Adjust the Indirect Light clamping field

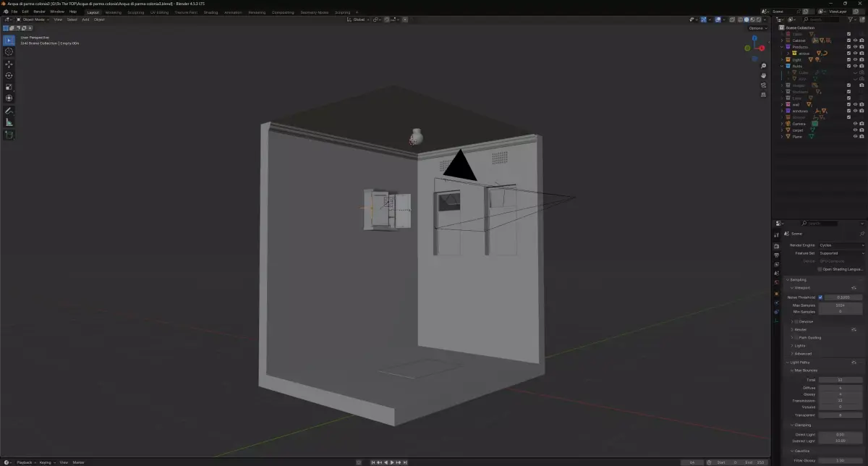tap(840, 440)
